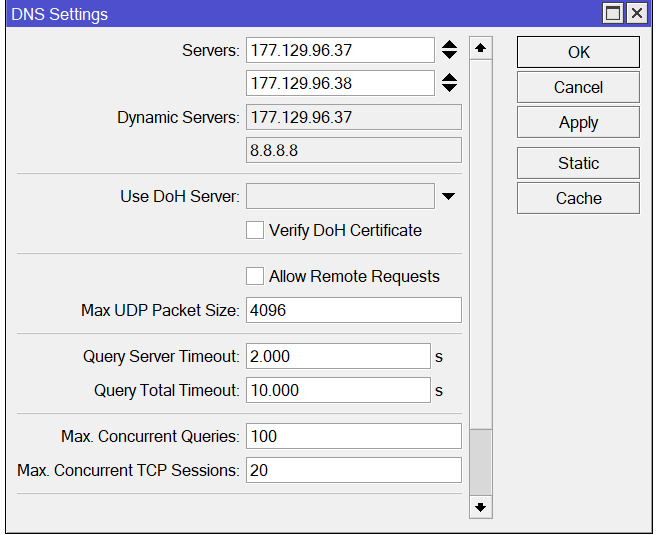
Task: Apply the DNS settings
Action: click(x=578, y=122)
